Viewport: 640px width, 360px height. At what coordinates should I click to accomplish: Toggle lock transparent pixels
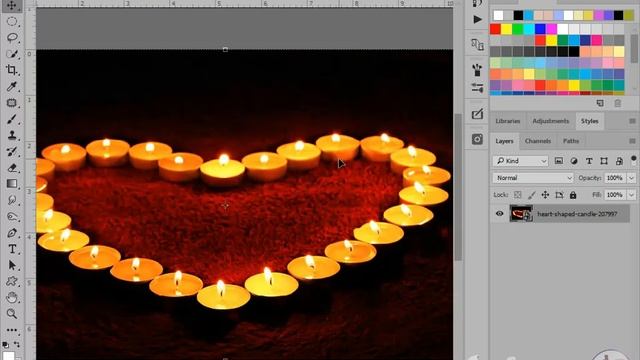[518, 195]
